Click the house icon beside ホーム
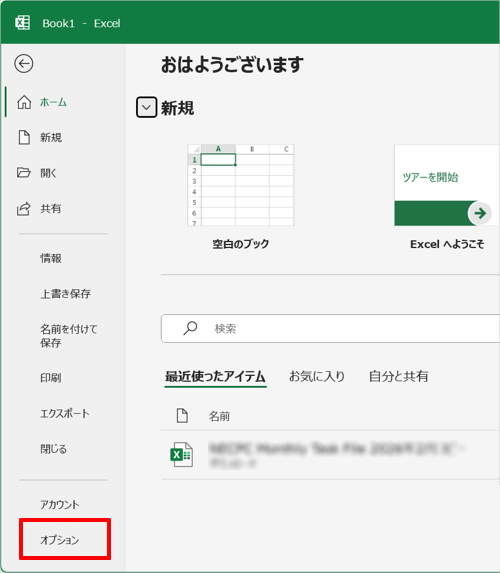The image size is (500, 573). coord(24,102)
